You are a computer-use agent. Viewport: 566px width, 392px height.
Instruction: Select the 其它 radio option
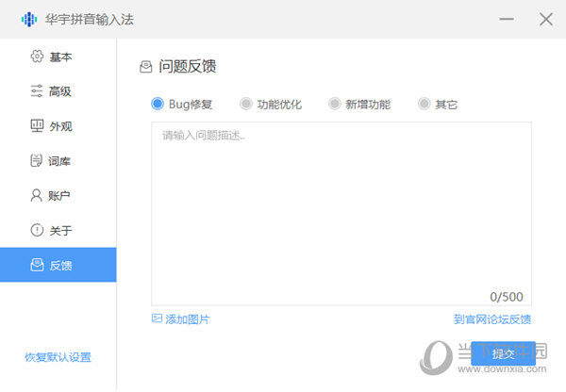click(424, 104)
